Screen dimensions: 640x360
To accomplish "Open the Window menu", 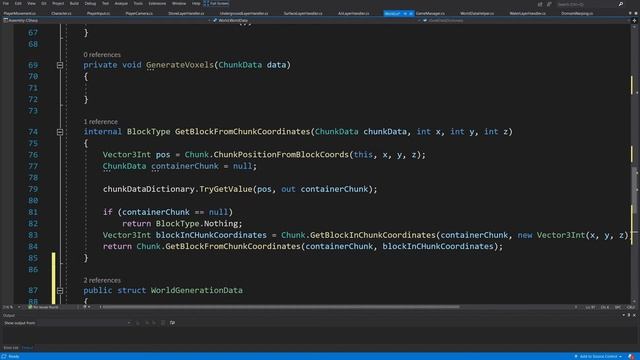I will tap(179, 3).
